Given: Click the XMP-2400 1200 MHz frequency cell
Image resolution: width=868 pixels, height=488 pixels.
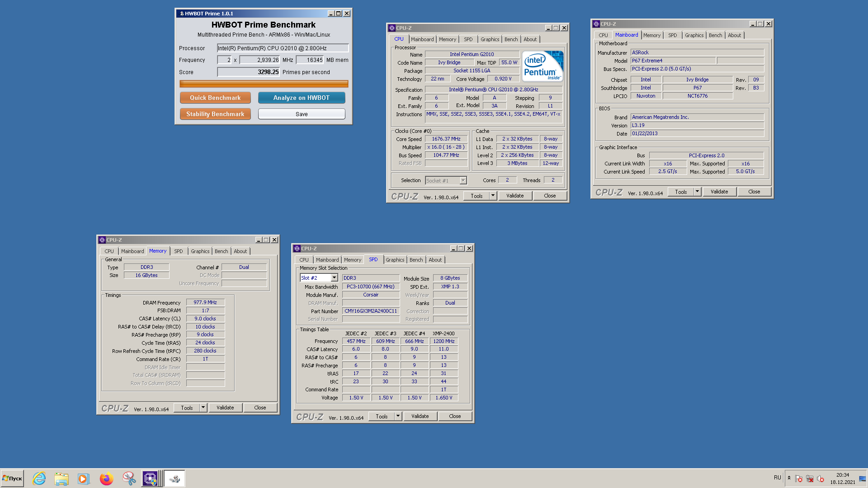Looking at the screenshot, I should coord(444,341).
